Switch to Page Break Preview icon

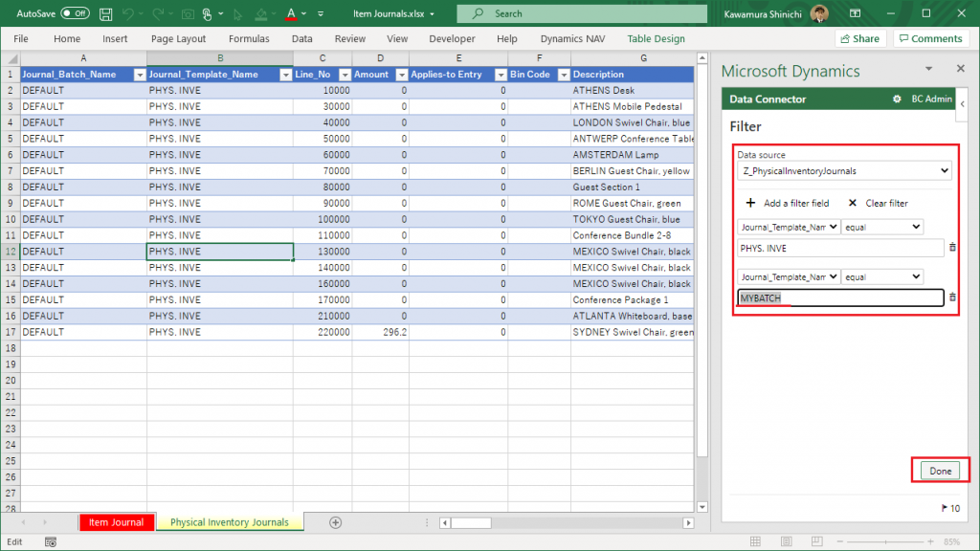(x=817, y=541)
